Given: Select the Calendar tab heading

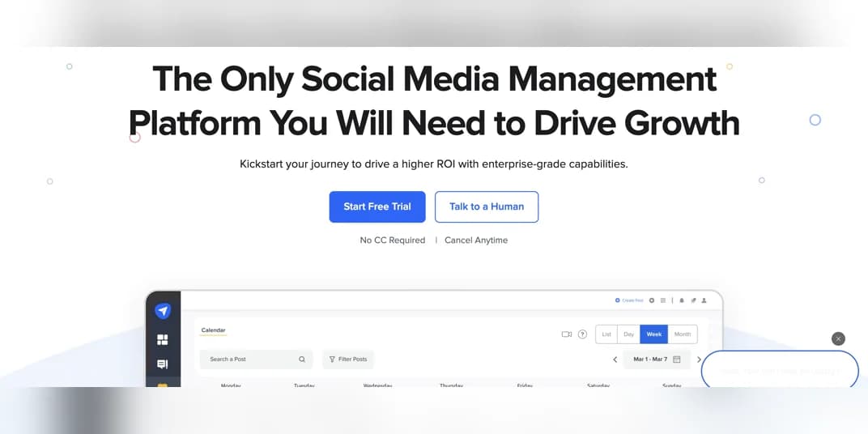Looking at the screenshot, I should coord(213,330).
